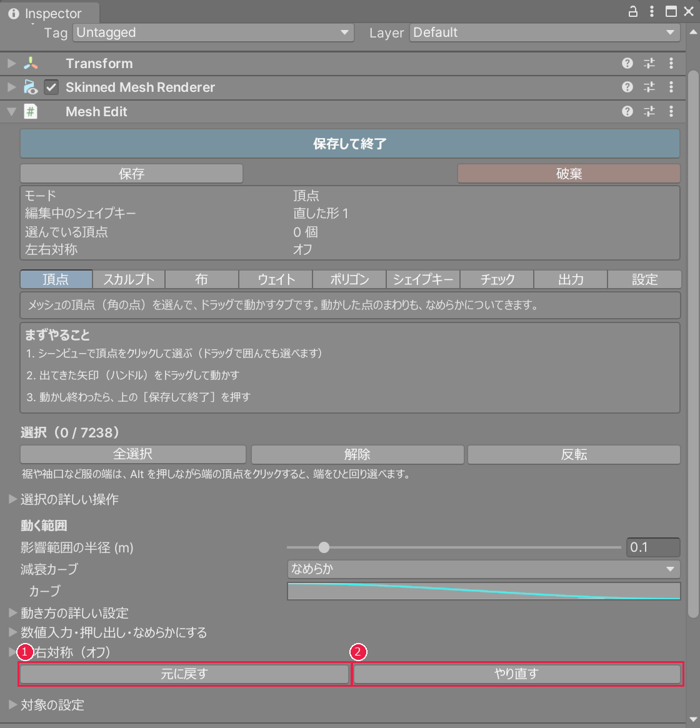The width and height of the screenshot is (700, 728).
Task: Expand the Transform component
Action: [12, 63]
